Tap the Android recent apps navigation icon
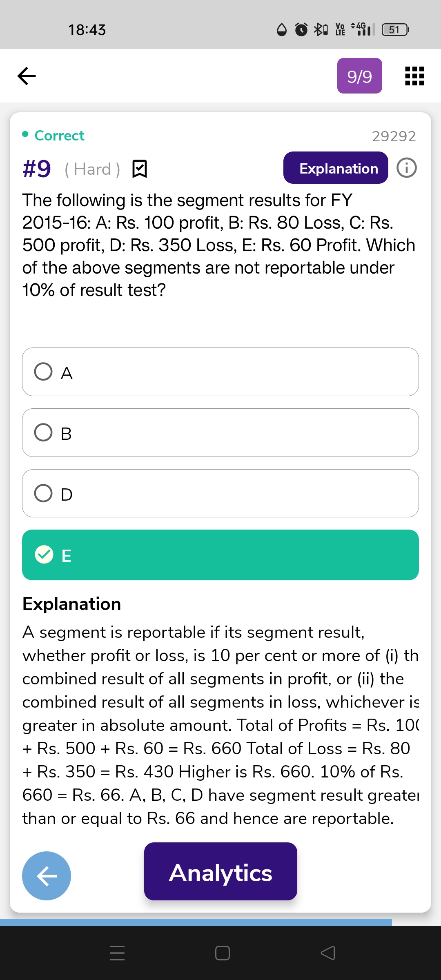The height and width of the screenshot is (980, 441). (x=117, y=953)
